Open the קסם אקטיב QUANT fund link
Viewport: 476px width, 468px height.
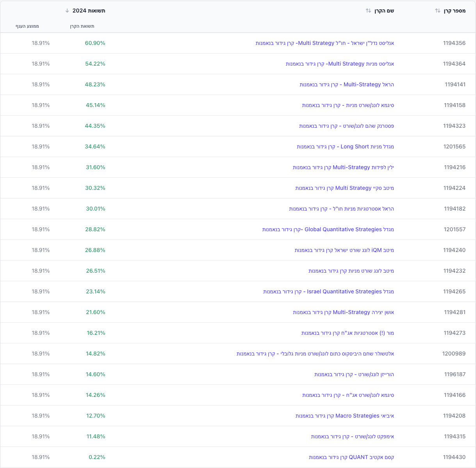[351, 457]
